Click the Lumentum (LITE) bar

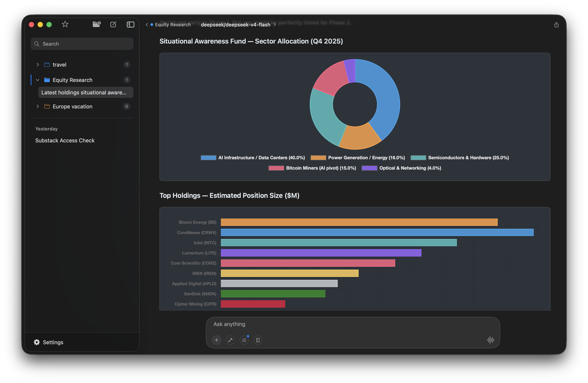(321, 253)
